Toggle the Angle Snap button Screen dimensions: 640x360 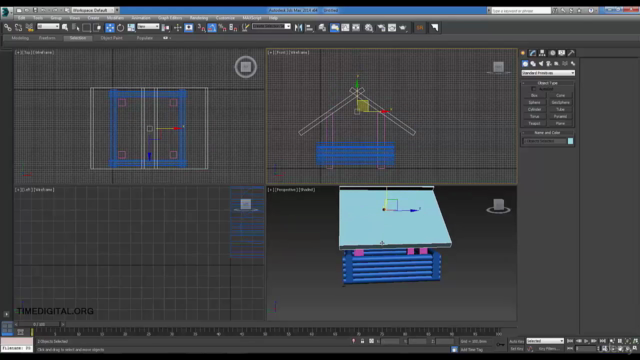point(212,28)
